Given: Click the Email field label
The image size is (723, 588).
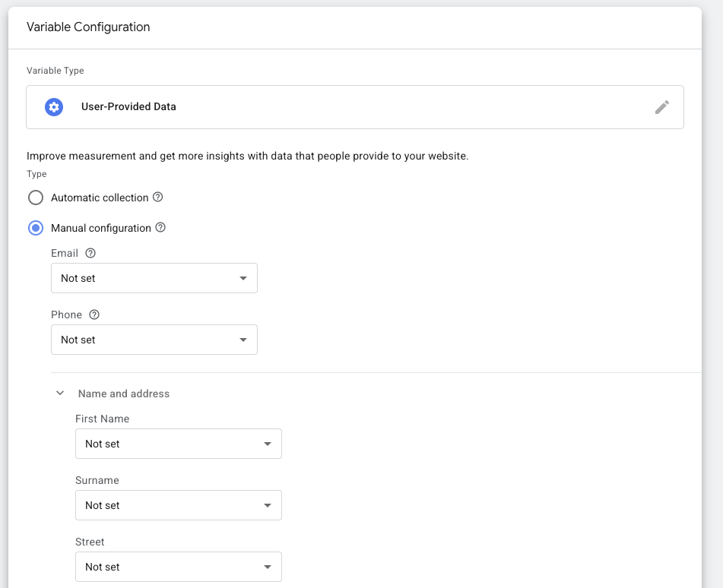Looking at the screenshot, I should 65,253.
